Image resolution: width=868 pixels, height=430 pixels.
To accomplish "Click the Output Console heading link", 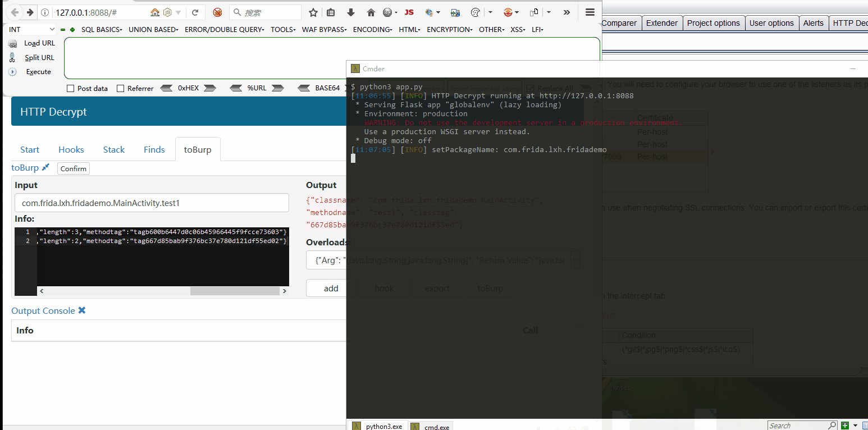I will pyautogui.click(x=43, y=310).
